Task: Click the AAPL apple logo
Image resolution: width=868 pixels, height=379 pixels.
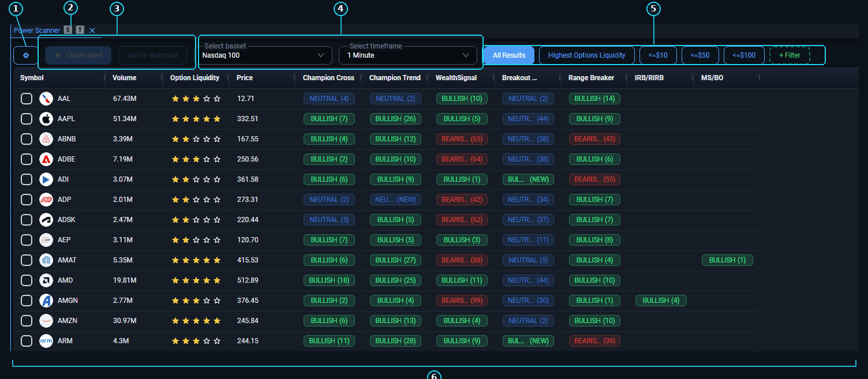Action: tap(46, 119)
